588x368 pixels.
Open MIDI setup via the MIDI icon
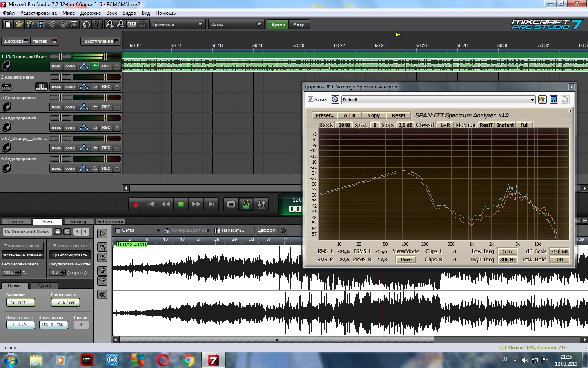[131, 25]
